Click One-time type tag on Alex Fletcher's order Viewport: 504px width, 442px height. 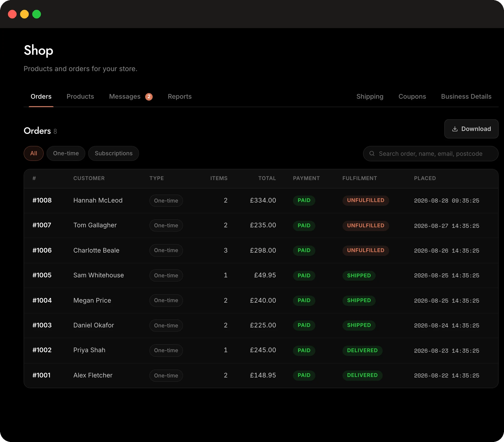(x=166, y=375)
